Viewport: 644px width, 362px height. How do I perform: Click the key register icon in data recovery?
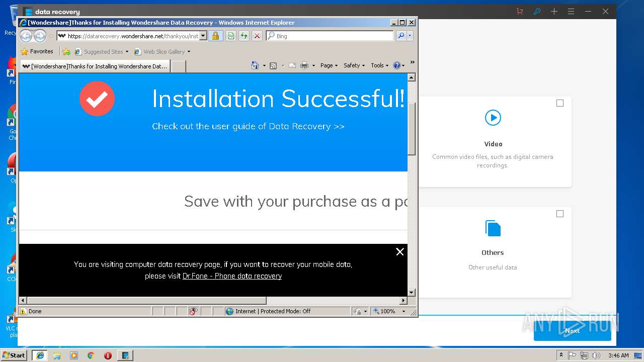pos(537,12)
